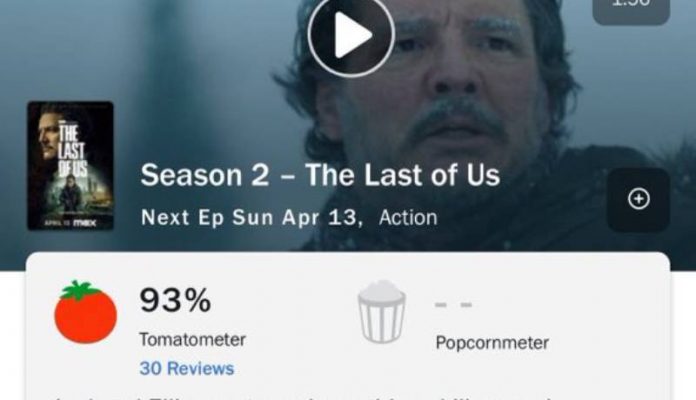Click the Popcornmeter label
This screenshot has height=400, width=696.
pyautogui.click(x=492, y=343)
